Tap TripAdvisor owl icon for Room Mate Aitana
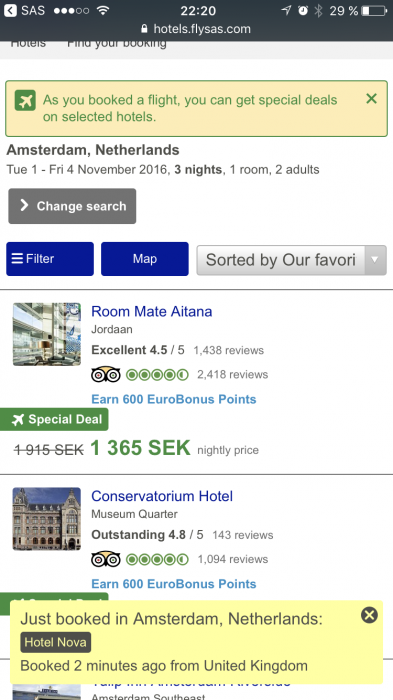Viewport: 393px width, 700px height. tap(106, 375)
